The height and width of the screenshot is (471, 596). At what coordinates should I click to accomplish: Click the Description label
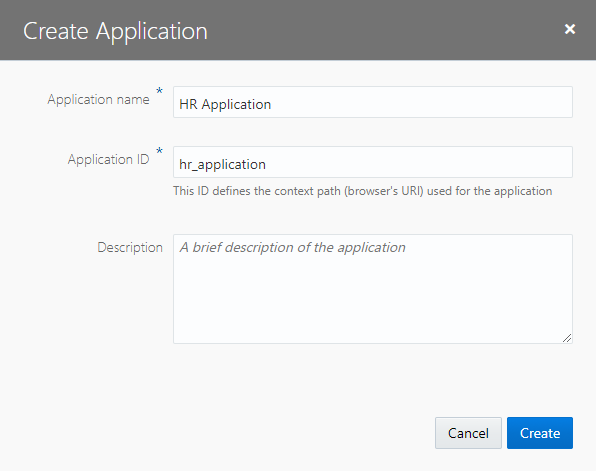(130, 247)
